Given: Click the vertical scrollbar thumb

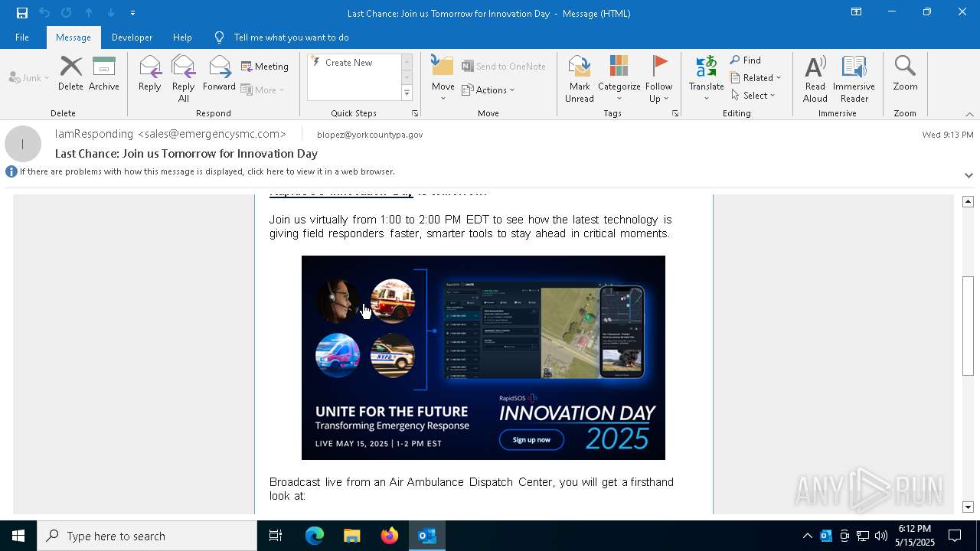Looking at the screenshot, I should (968, 325).
